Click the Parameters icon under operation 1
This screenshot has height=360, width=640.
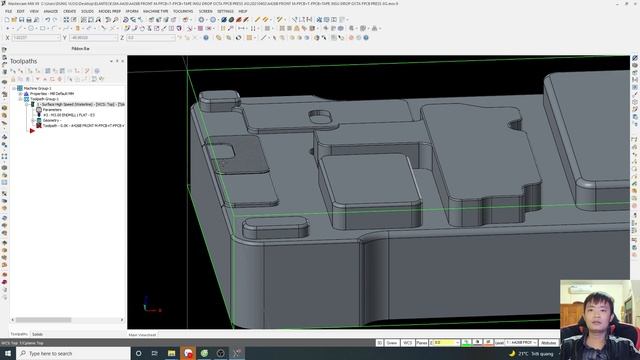pyautogui.click(x=39, y=109)
